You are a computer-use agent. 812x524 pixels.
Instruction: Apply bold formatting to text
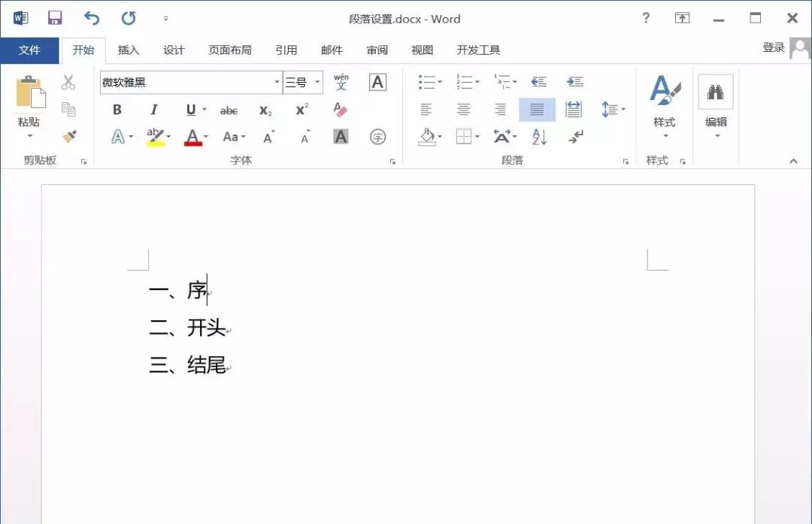117,110
